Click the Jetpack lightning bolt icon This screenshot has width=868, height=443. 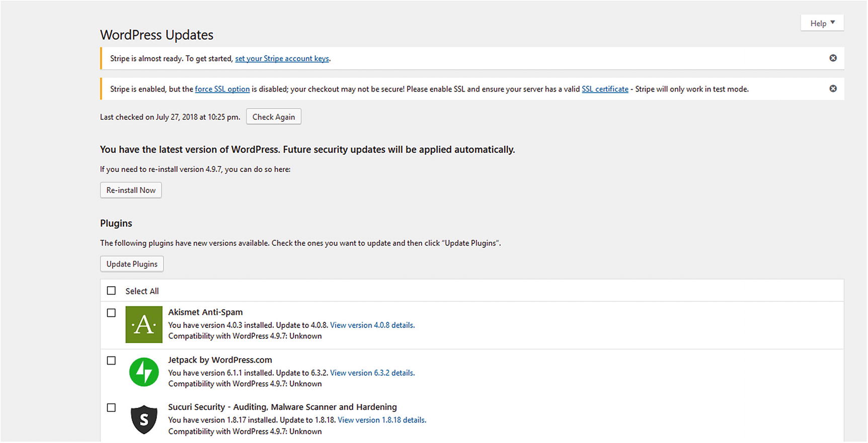click(144, 372)
